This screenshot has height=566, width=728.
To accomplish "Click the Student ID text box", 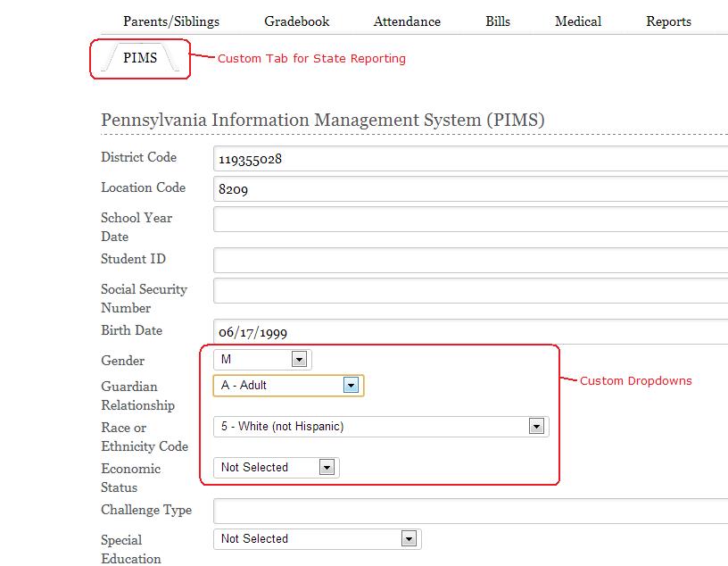I will coord(470,261).
